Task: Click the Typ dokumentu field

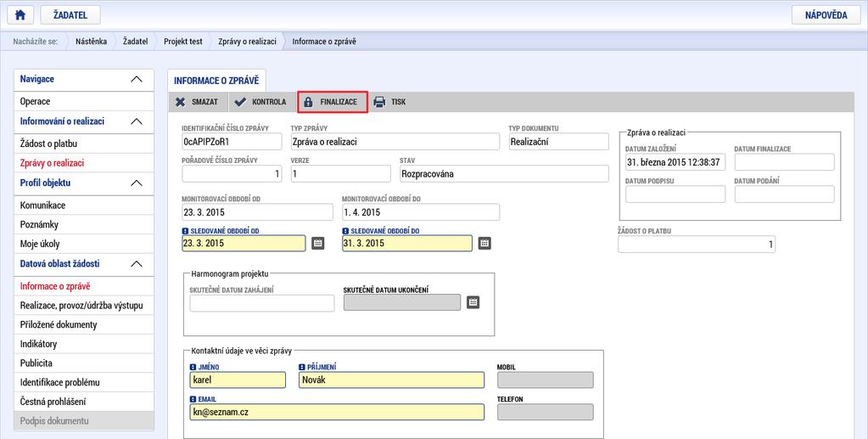Action: (558, 141)
